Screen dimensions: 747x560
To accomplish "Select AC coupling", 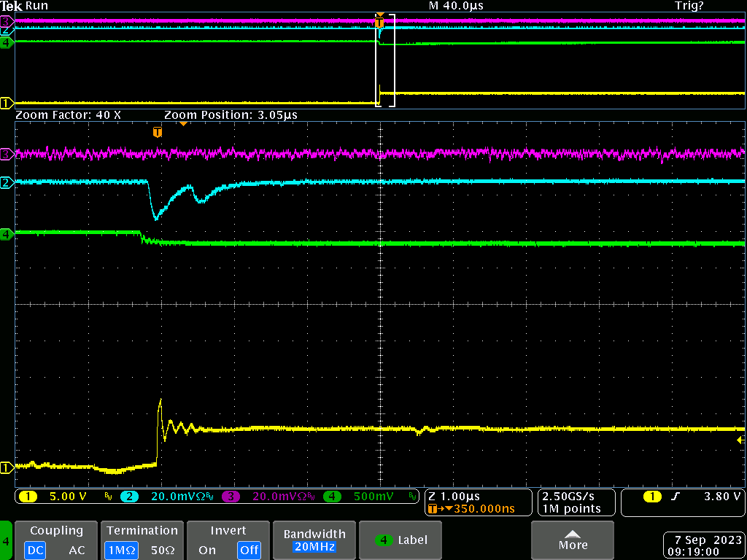I will (x=77, y=550).
